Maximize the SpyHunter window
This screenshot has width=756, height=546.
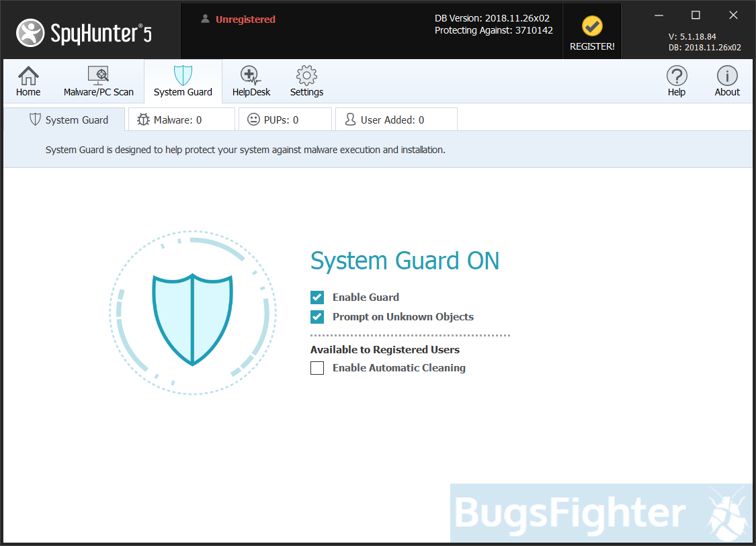click(696, 15)
